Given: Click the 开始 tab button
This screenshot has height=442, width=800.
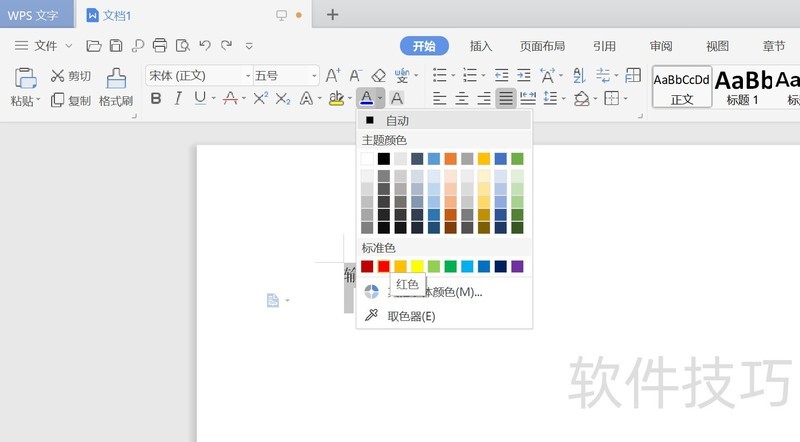Looking at the screenshot, I should 424,46.
